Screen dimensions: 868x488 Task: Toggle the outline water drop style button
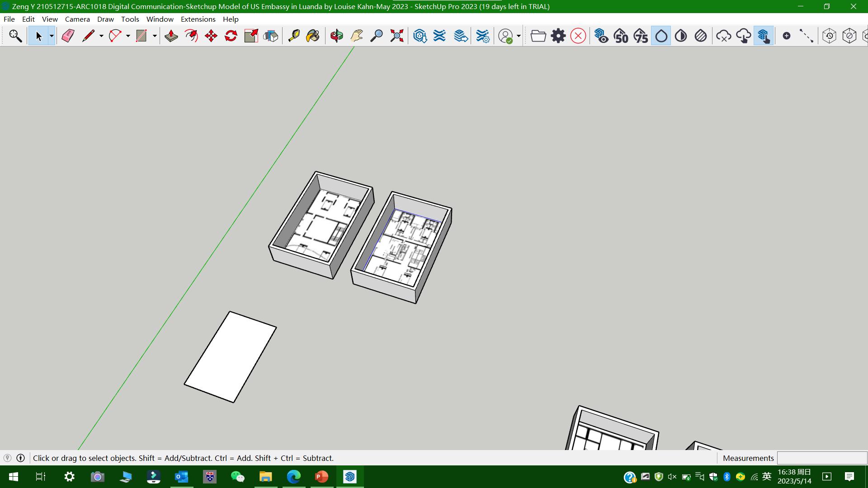tap(661, 36)
